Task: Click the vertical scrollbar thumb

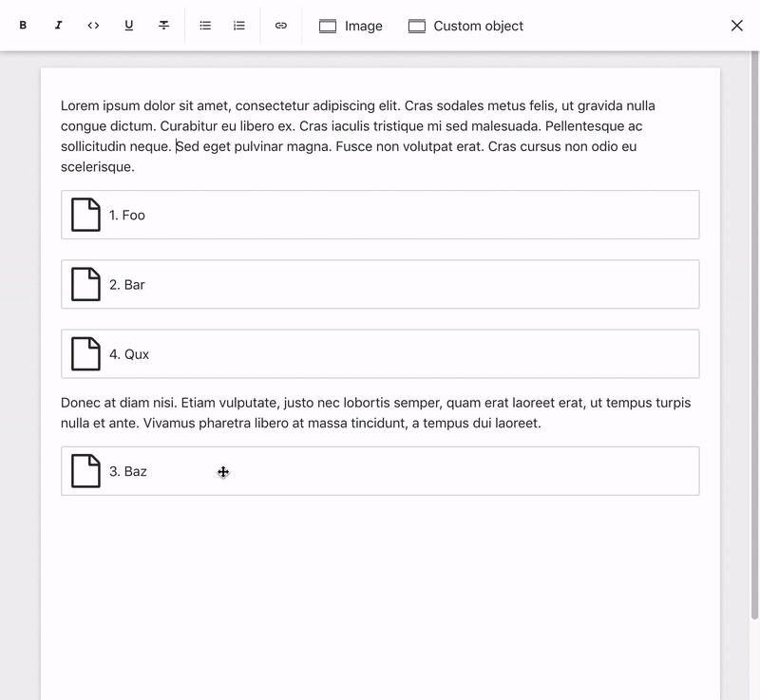Action: (x=754, y=334)
